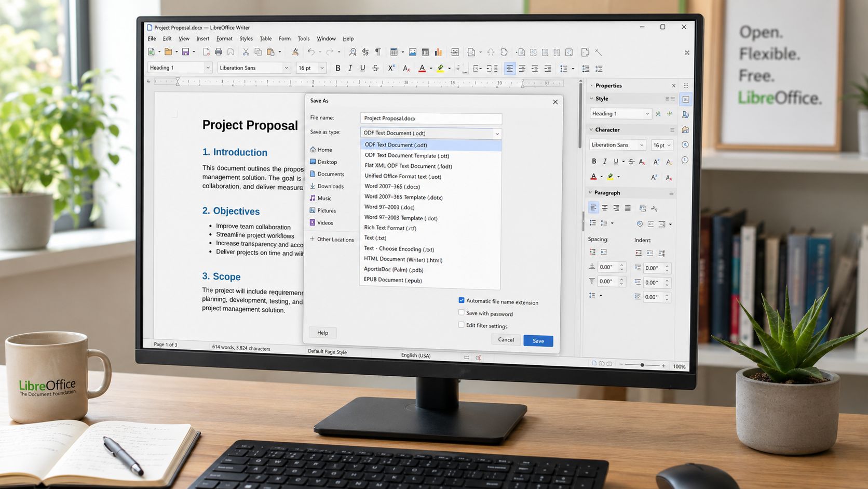
Task: Toggle the sidebar Properties deck button
Action: coord(686,99)
